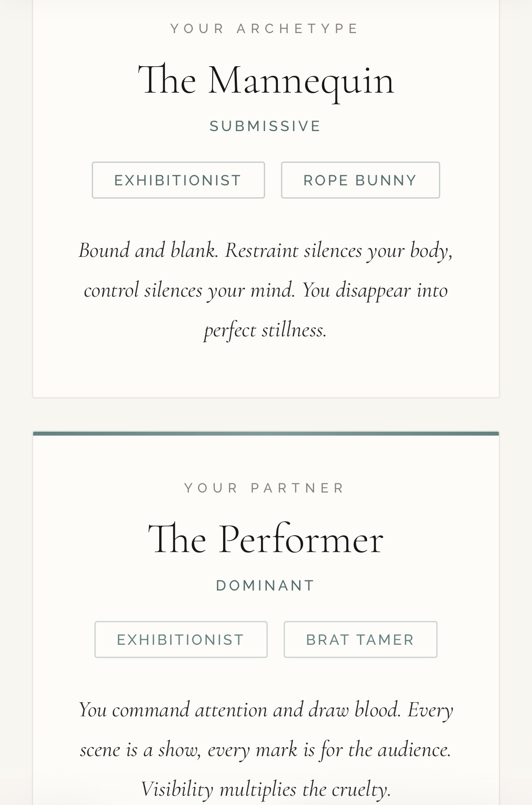Image resolution: width=532 pixels, height=805 pixels.
Task: Click "Visibility multiplies the cruelty." line
Action: tap(266, 789)
